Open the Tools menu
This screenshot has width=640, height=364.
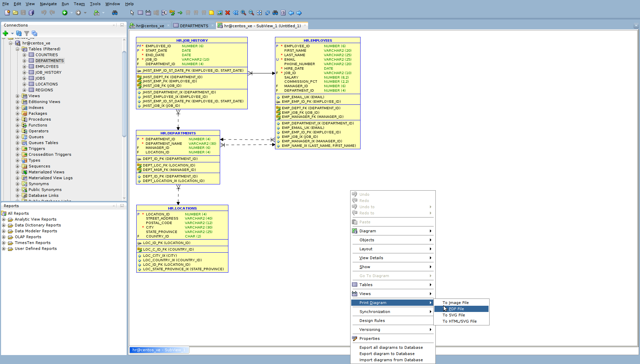(95, 4)
